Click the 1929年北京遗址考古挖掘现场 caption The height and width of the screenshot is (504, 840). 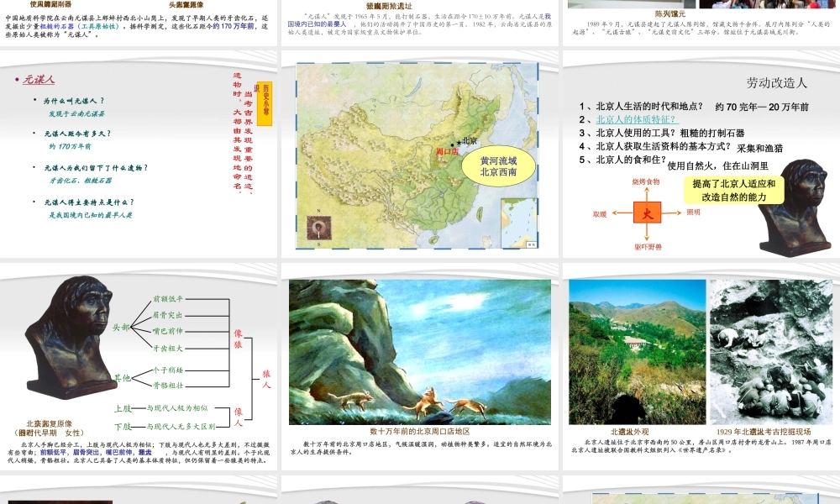[x=764, y=432]
